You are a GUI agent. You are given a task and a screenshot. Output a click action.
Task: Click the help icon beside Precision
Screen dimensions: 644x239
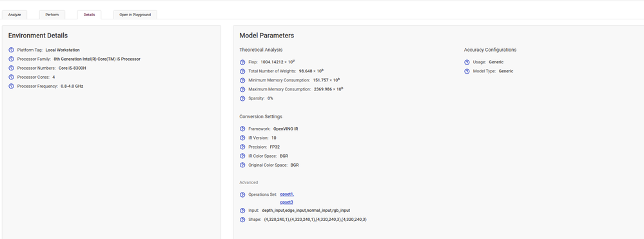coord(242,147)
